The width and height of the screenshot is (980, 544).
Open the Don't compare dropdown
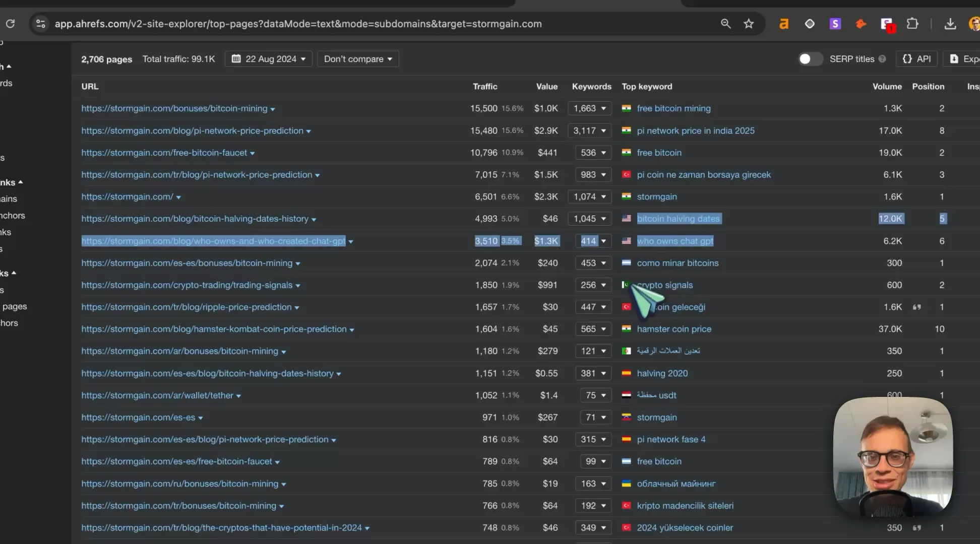point(358,59)
